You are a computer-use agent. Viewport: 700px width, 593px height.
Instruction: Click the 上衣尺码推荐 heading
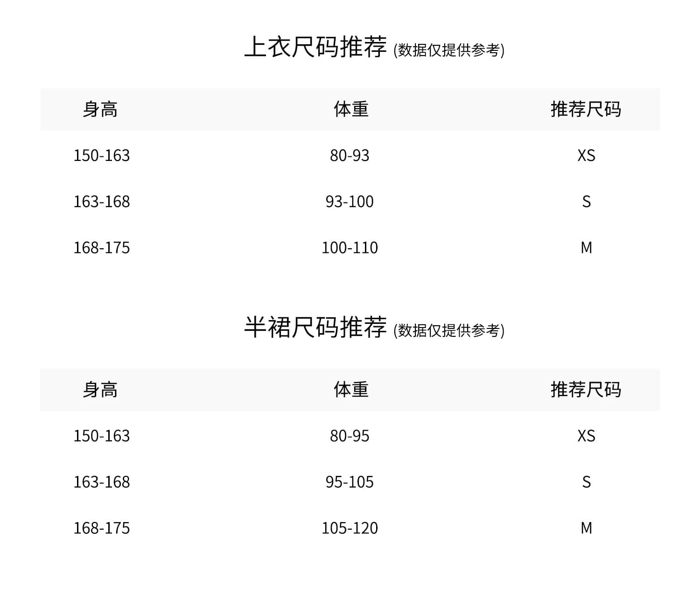pyautogui.click(x=315, y=47)
